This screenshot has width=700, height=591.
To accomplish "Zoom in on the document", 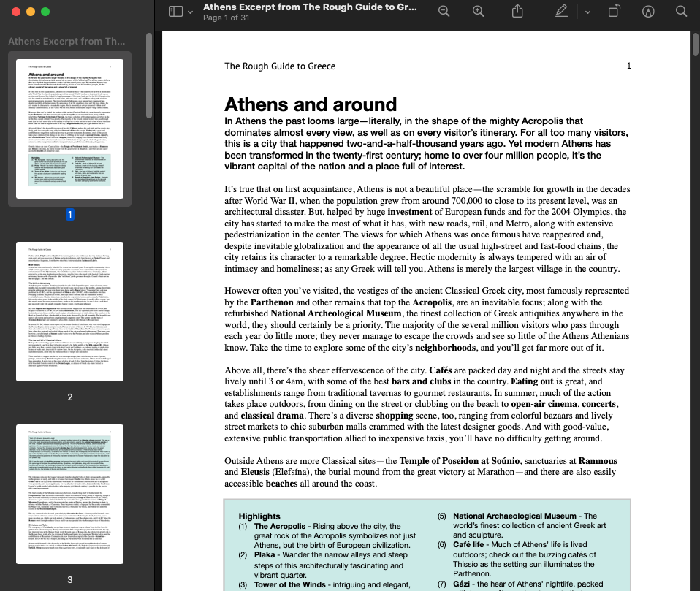I will click(478, 12).
